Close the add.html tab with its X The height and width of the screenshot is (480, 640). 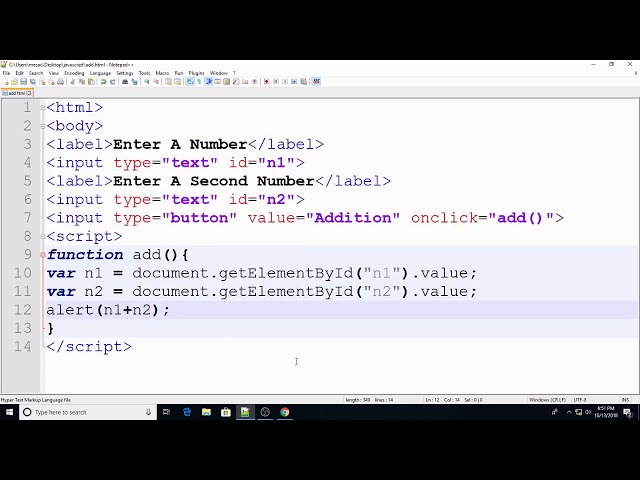[29, 93]
